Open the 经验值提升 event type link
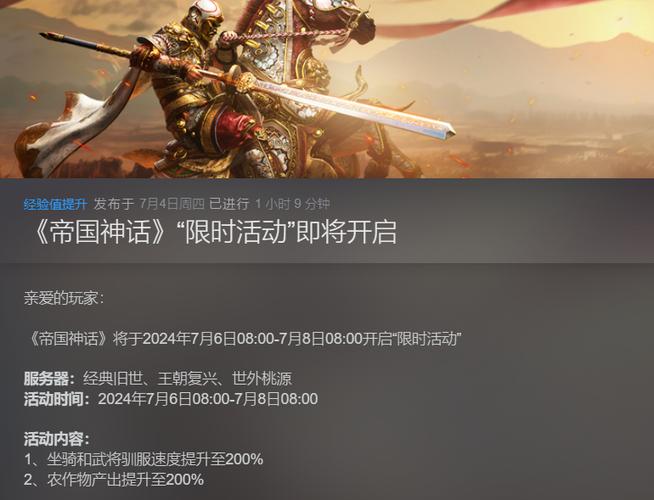Viewport: 654px width, 500px height. coord(55,204)
